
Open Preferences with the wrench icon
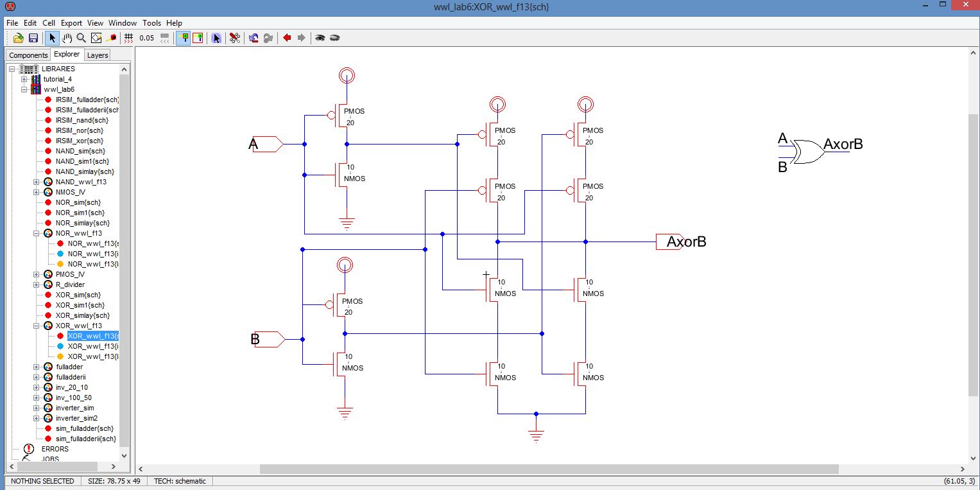[235, 38]
